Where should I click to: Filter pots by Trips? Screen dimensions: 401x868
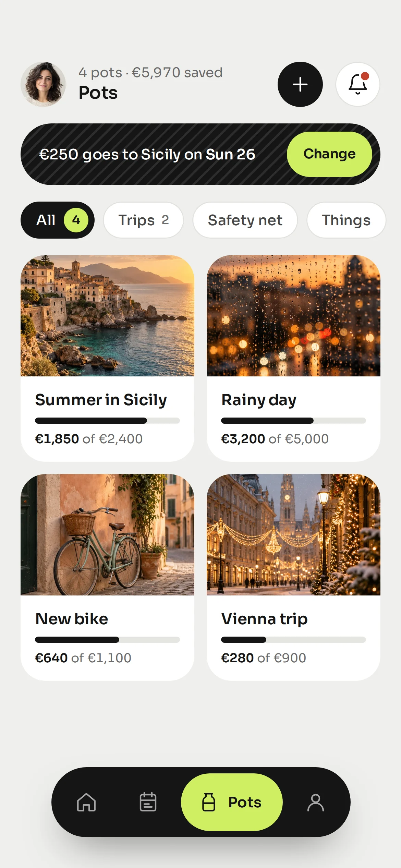point(143,220)
